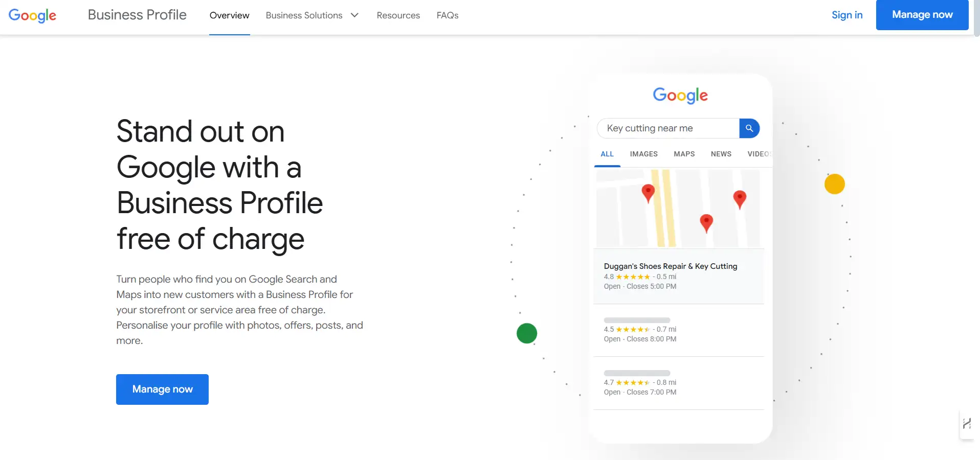Screen dimensions: 980x460
Task: Open the FAQs menu item
Action: 448,15
